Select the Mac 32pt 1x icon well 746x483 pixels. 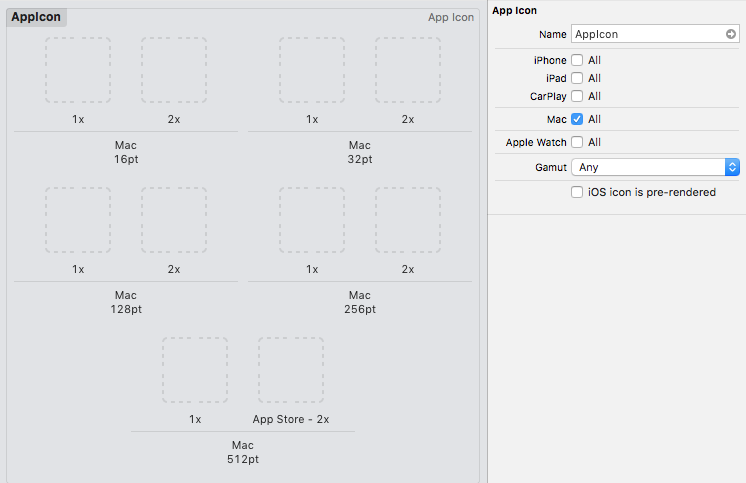pos(312,70)
